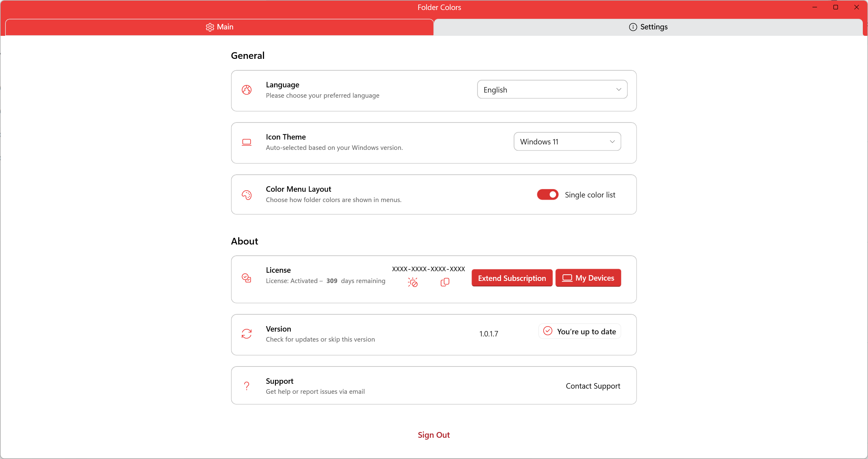
Task: Open the English language dropdown
Action: point(551,89)
